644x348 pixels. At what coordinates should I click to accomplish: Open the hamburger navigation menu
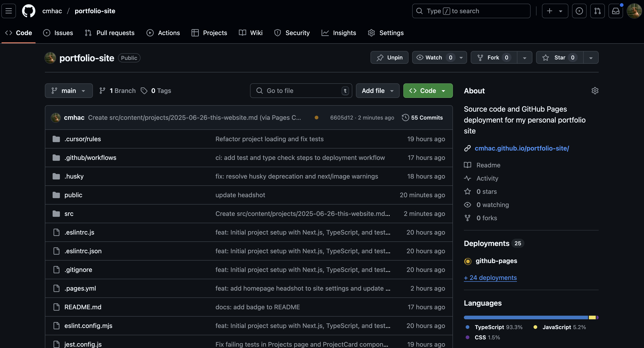8,11
